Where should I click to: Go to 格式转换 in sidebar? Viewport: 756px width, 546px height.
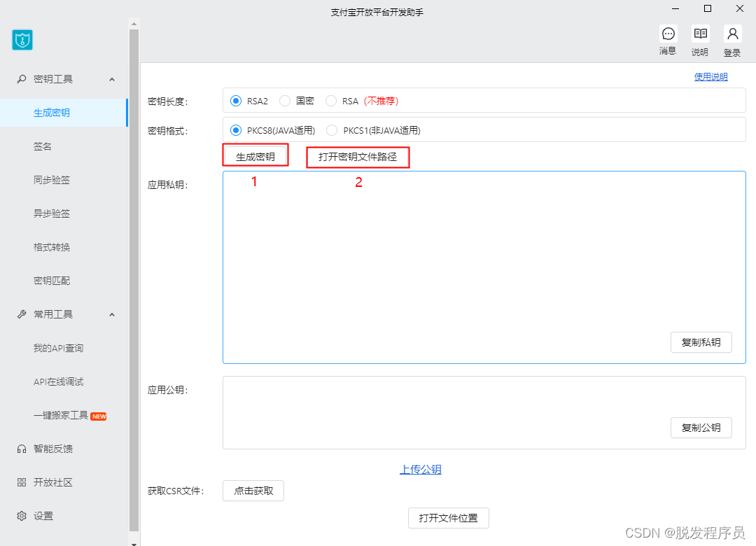pos(52,247)
